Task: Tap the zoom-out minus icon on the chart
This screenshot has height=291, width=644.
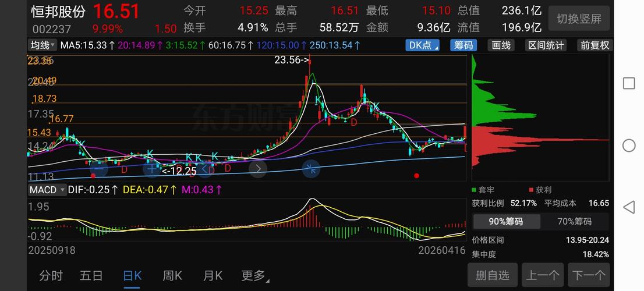Action: tap(98, 168)
